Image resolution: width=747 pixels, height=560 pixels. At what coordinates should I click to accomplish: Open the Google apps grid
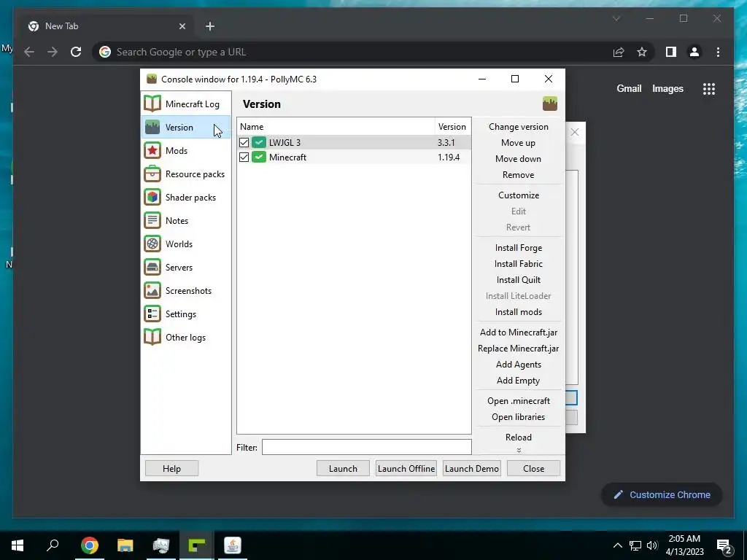(x=709, y=88)
